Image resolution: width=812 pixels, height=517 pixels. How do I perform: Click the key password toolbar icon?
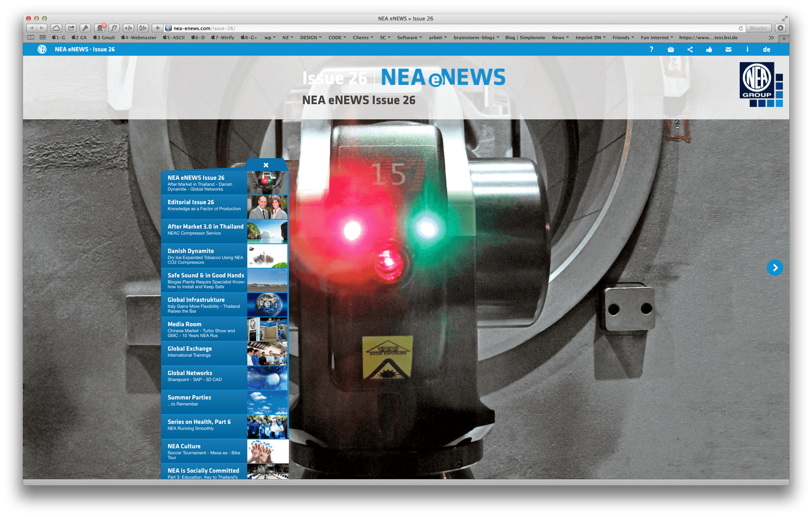[85, 28]
